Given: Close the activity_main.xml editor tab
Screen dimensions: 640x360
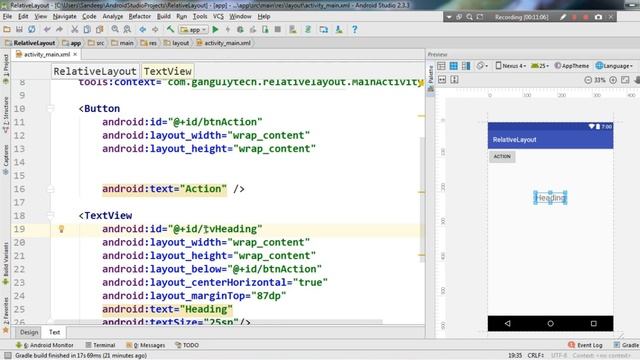Looking at the screenshot, I should (75, 54).
